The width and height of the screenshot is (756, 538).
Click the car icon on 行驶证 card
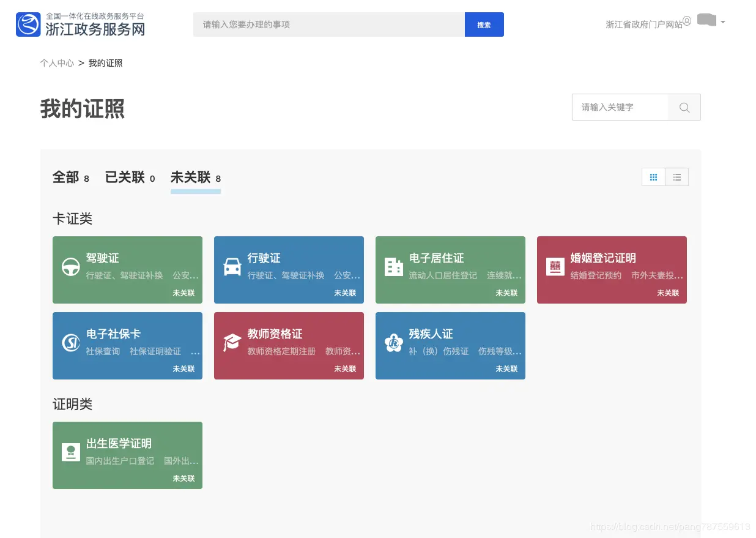[x=232, y=266]
